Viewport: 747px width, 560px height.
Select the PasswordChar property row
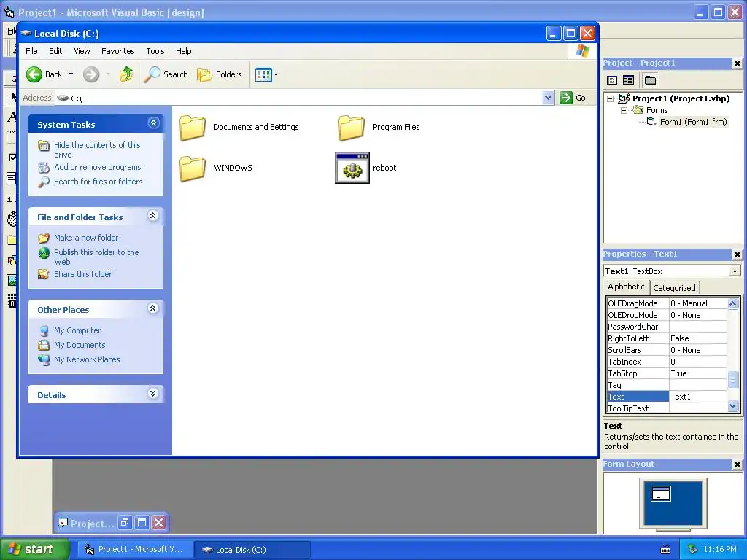click(x=667, y=327)
